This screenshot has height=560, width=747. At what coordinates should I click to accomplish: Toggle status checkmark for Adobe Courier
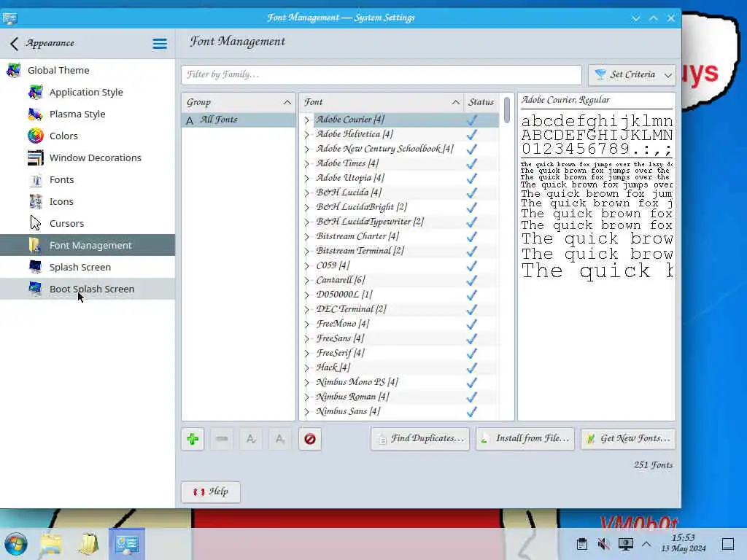click(472, 120)
